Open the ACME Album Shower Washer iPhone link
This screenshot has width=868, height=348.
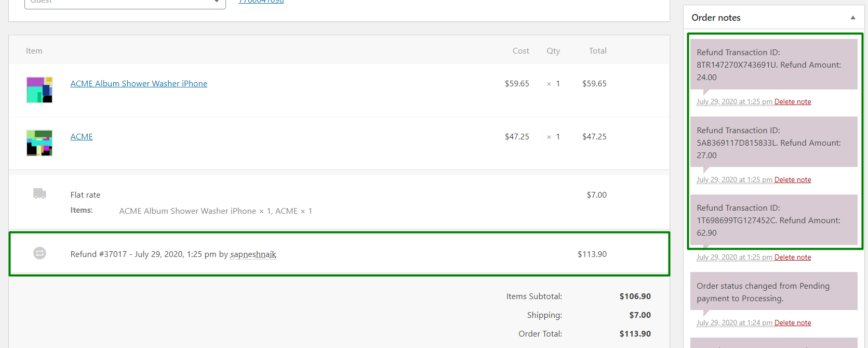pyautogui.click(x=139, y=84)
